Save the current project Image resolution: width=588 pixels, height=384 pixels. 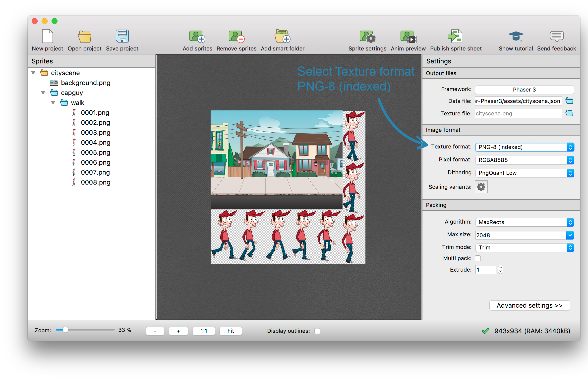(122, 39)
